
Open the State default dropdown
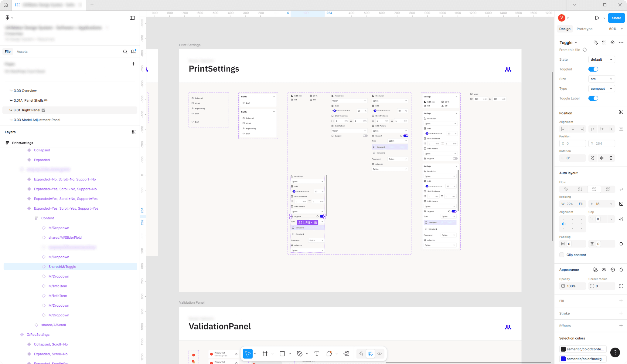601,59
